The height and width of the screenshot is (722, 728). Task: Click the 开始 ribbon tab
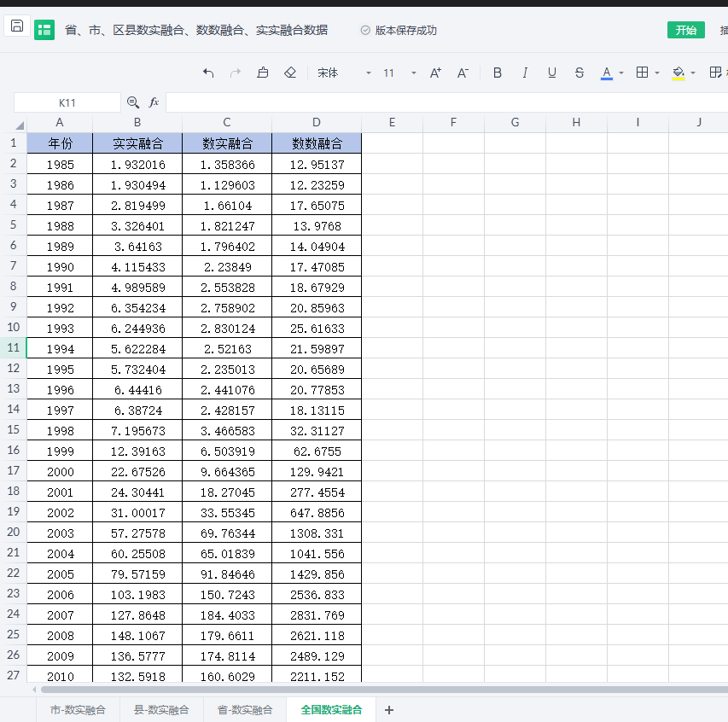point(685,30)
